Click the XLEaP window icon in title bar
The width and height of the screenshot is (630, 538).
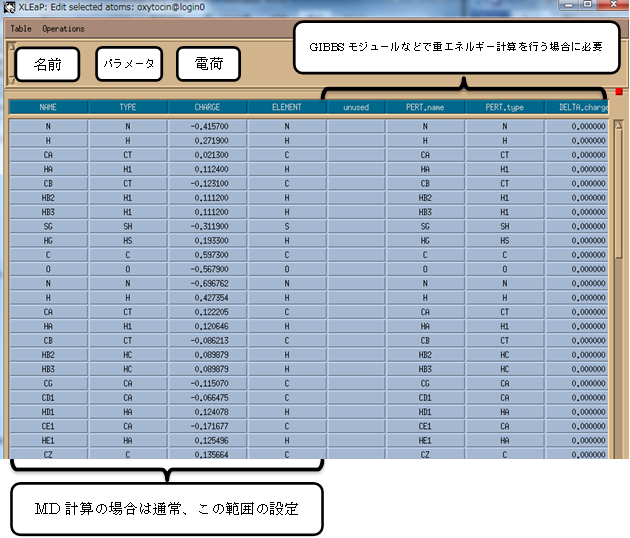coord(9,8)
